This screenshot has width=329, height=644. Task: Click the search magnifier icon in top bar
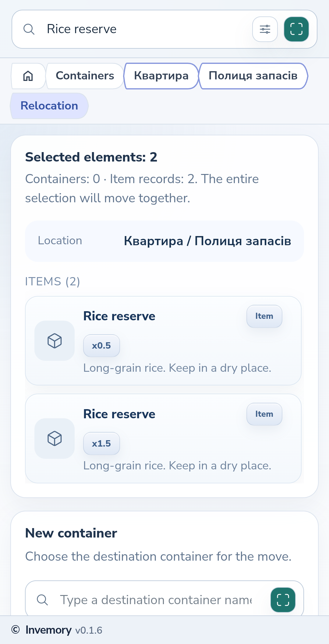pos(29,29)
